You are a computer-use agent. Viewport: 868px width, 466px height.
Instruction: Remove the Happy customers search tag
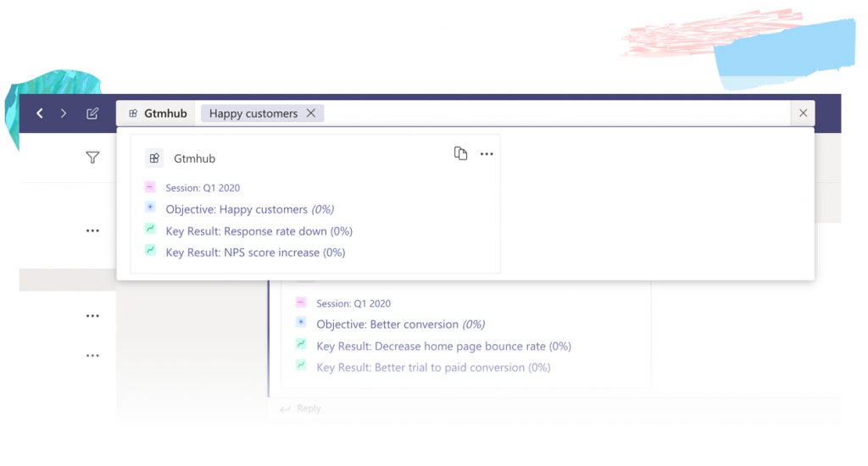coord(311,113)
